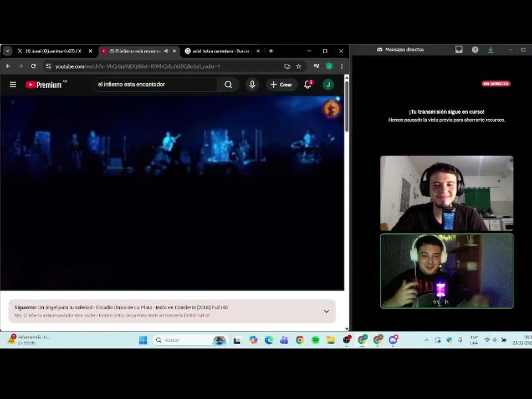Viewport: 532px width, 399px height.
Task: Open File Explorer from the taskbar
Action: point(331,340)
